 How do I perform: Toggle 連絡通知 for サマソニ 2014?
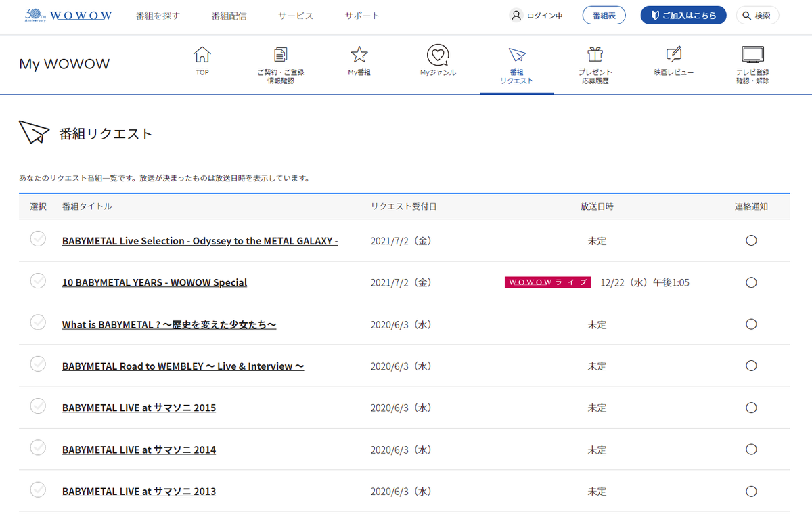pyautogui.click(x=751, y=450)
